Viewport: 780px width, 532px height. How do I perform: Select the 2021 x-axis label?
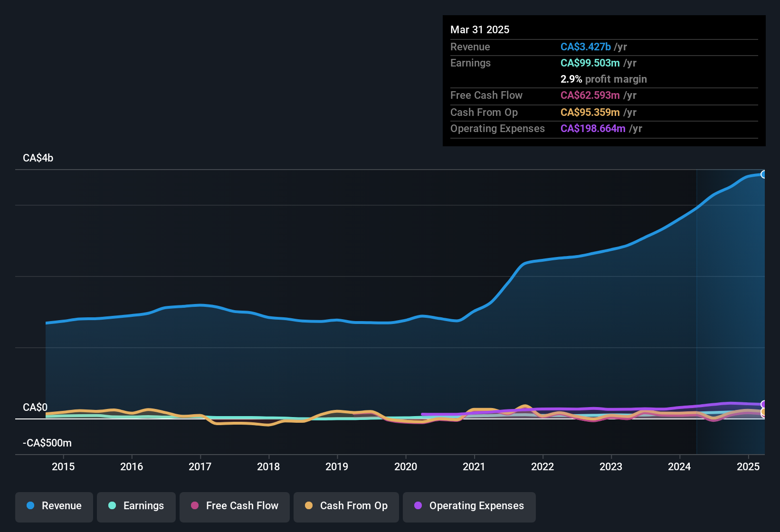click(x=474, y=466)
